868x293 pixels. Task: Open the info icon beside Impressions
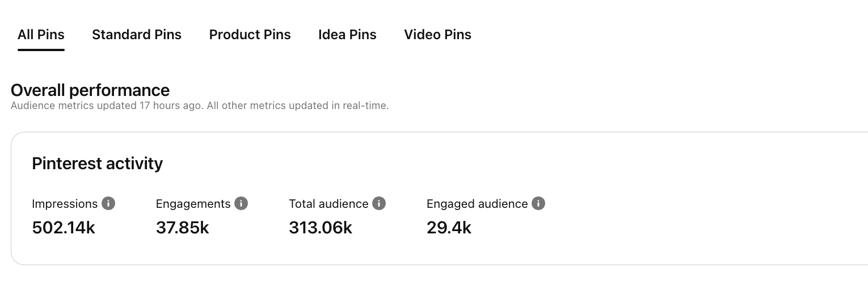tap(108, 203)
